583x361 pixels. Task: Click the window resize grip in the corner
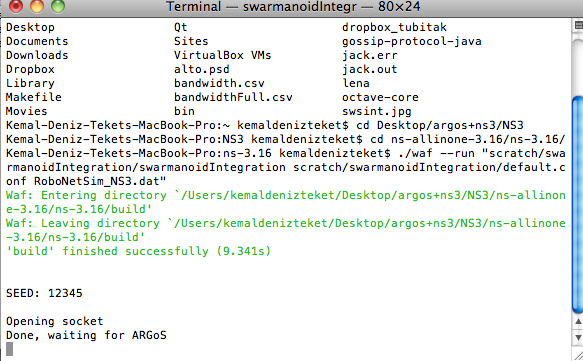[577, 355]
